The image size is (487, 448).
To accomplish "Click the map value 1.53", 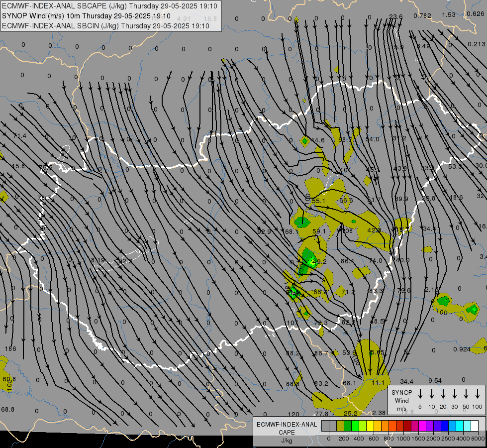I will tap(449, 14).
